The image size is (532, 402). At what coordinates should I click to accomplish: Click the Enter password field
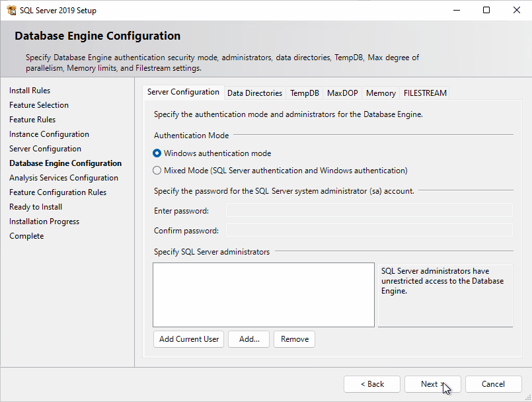369,210
